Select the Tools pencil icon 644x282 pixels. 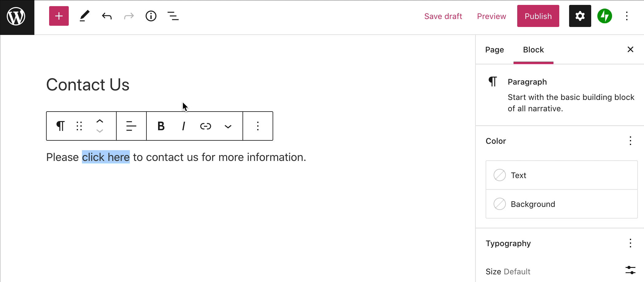pos(84,16)
